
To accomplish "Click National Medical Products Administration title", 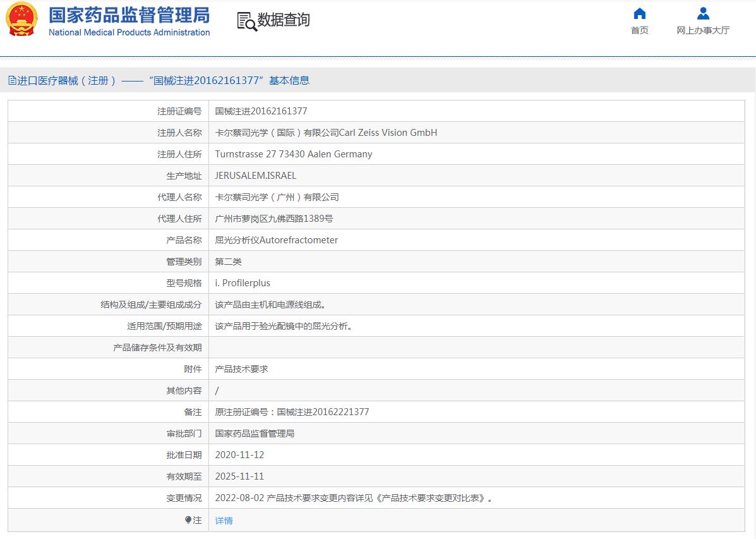I will coord(129,32).
